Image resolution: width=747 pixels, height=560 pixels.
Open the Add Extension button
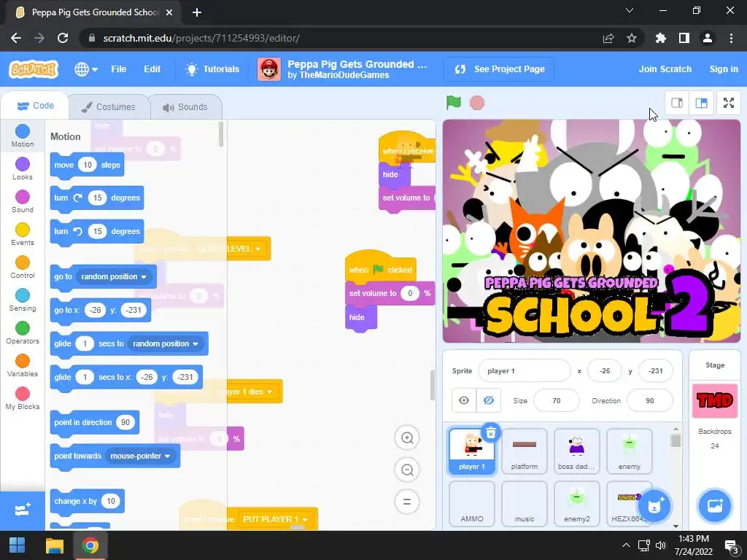click(x=23, y=510)
